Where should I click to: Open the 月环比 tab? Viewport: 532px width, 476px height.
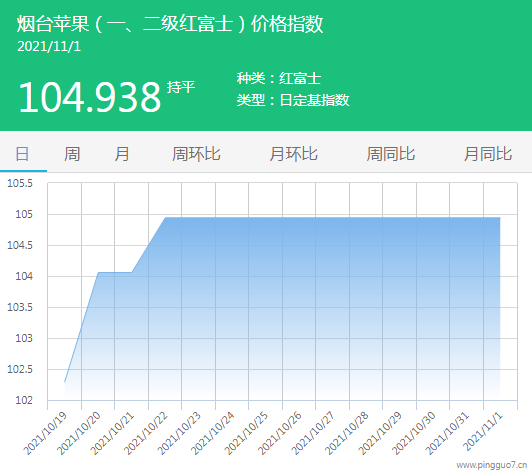293,154
